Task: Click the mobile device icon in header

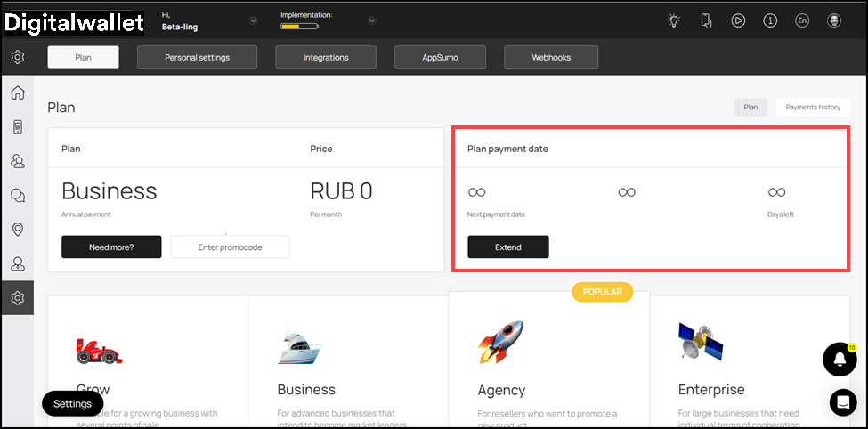Action: click(707, 20)
